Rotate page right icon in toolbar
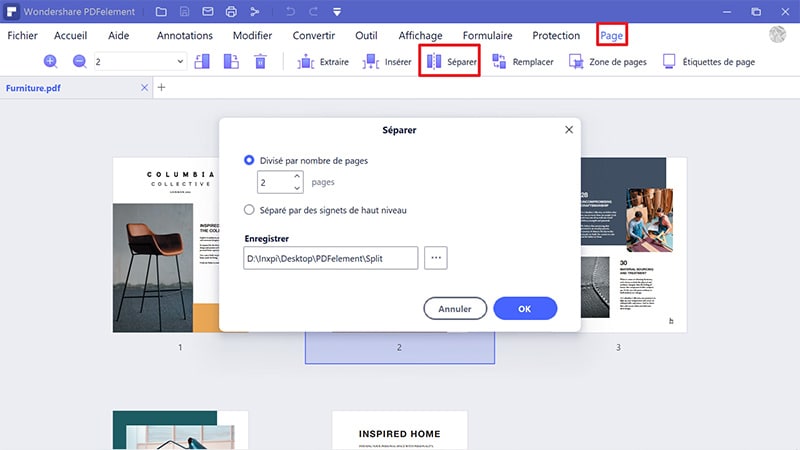 click(x=231, y=62)
